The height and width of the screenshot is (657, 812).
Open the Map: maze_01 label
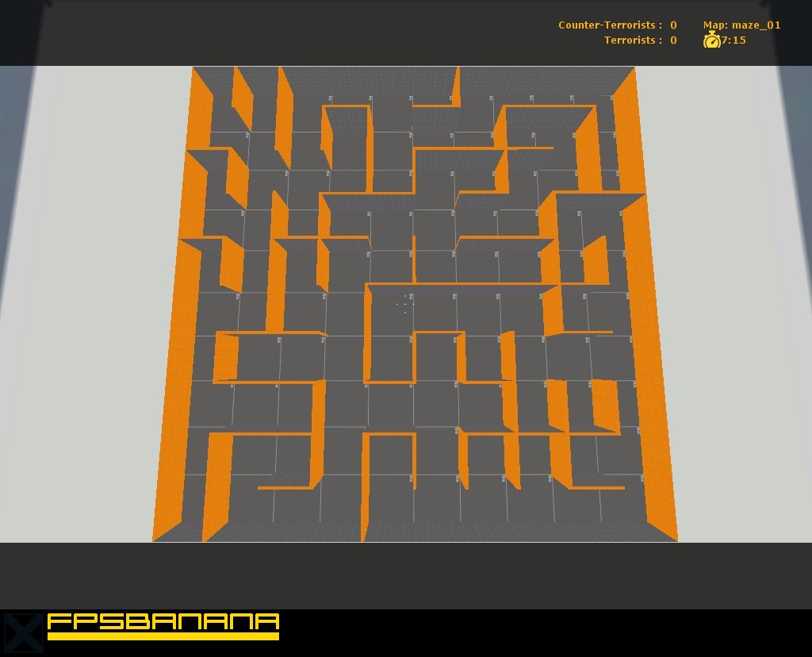pos(741,25)
